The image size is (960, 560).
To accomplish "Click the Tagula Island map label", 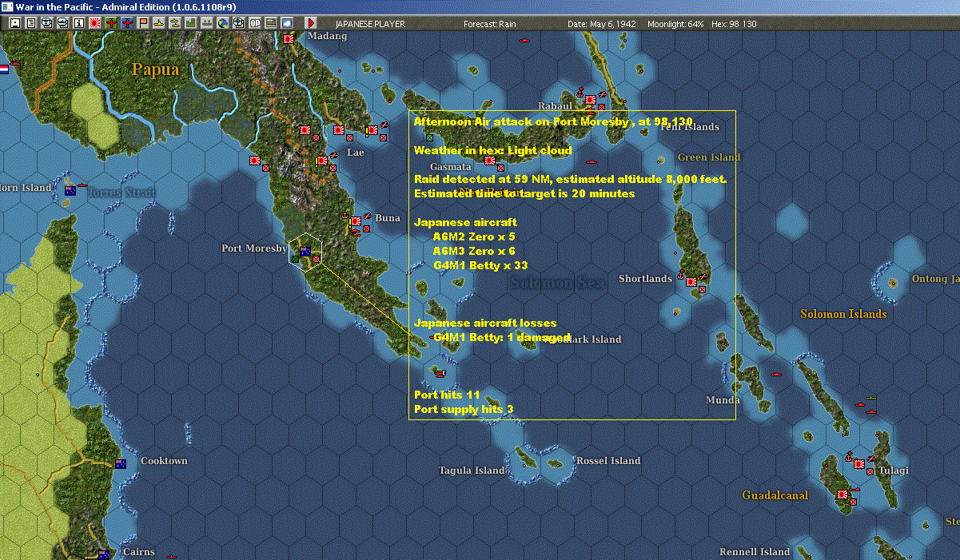I will tap(472, 471).
